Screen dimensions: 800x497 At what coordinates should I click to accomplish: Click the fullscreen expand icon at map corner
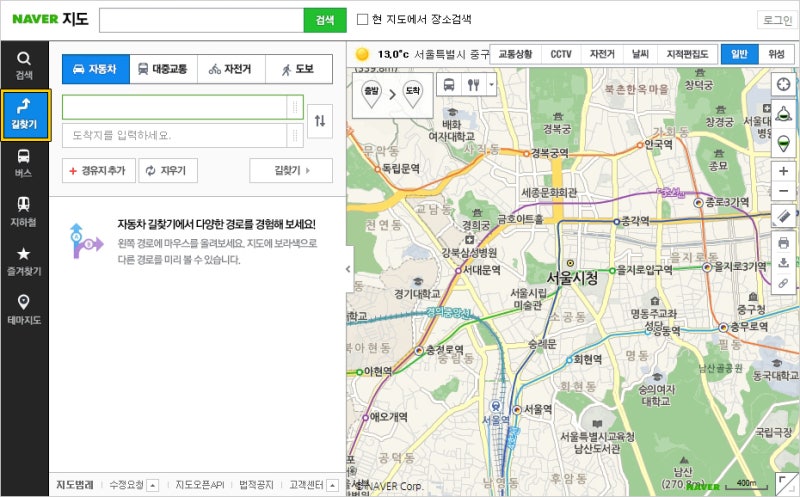[x=787, y=484]
